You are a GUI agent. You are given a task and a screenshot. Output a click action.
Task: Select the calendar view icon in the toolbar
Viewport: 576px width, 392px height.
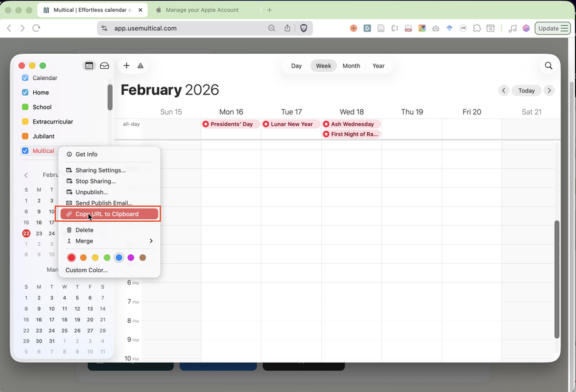(89, 65)
